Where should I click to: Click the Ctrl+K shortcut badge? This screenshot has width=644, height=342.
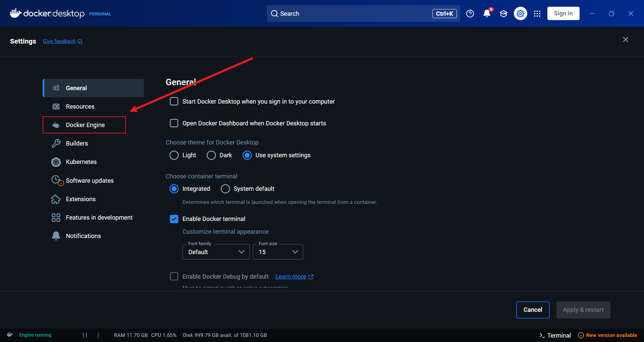point(444,13)
